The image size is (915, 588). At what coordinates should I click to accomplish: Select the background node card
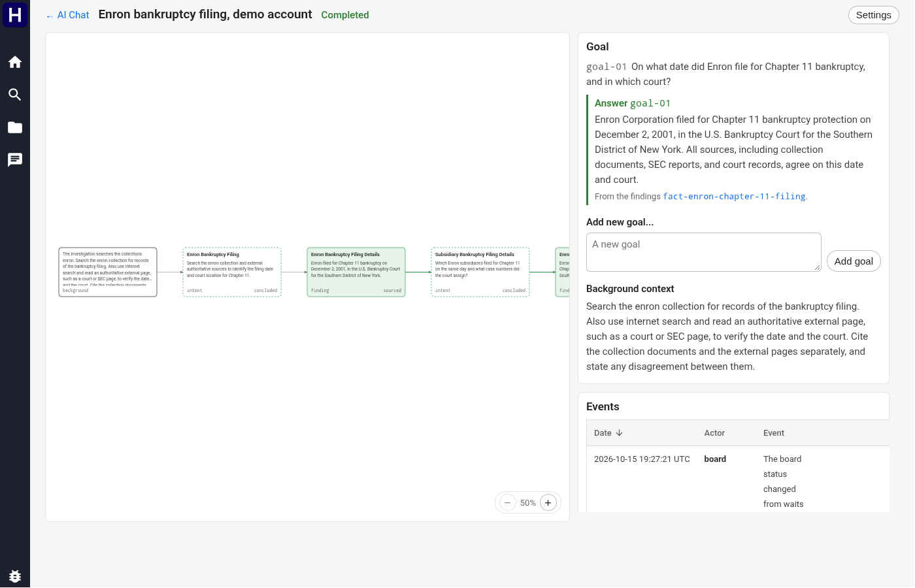click(108, 272)
